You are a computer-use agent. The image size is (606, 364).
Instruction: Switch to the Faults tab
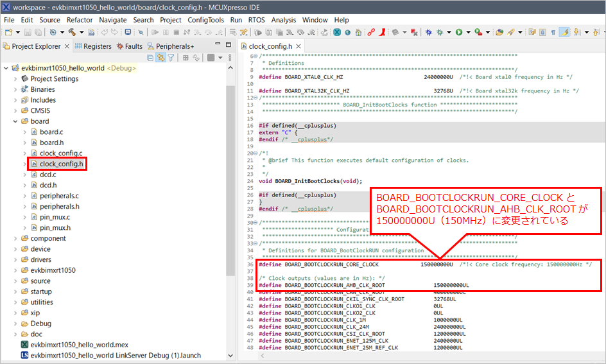click(130, 46)
